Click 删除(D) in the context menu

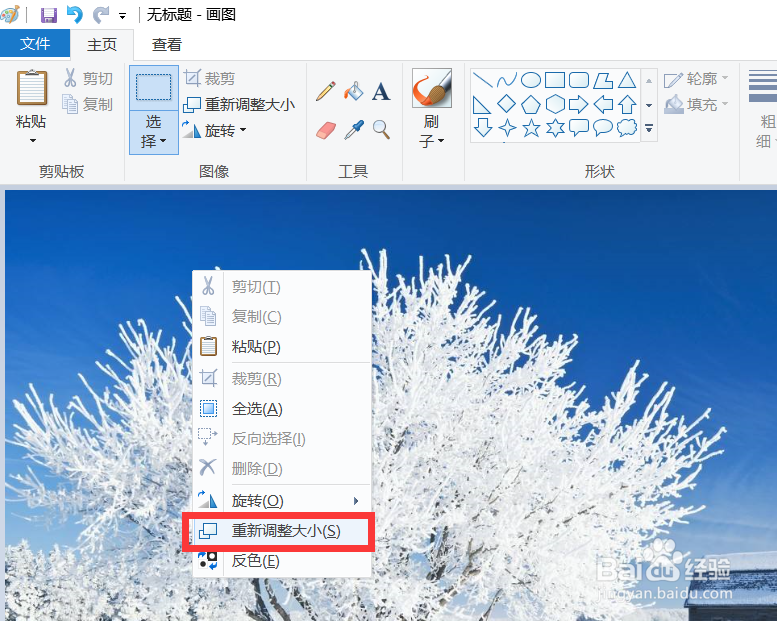[282, 468]
